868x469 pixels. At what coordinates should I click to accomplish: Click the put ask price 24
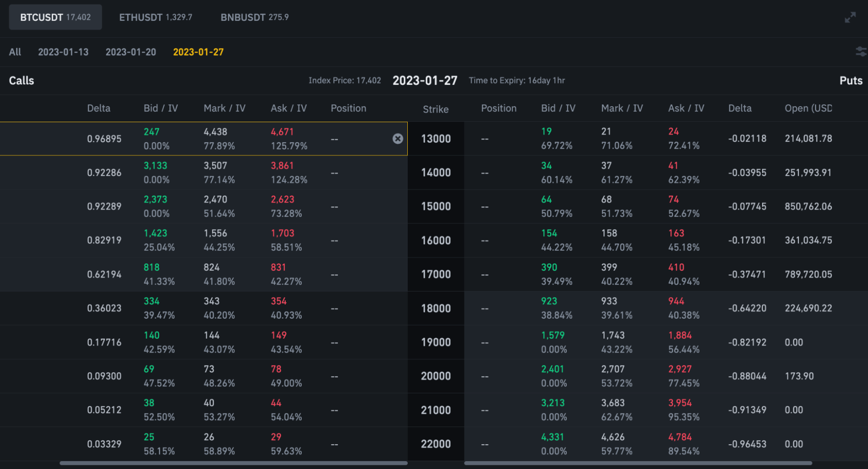(x=673, y=131)
